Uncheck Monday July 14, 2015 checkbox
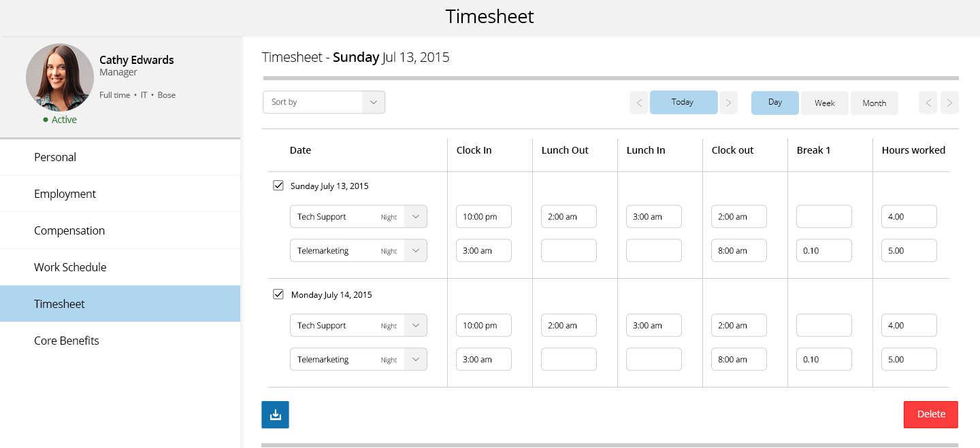The image size is (980, 448). click(278, 294)
